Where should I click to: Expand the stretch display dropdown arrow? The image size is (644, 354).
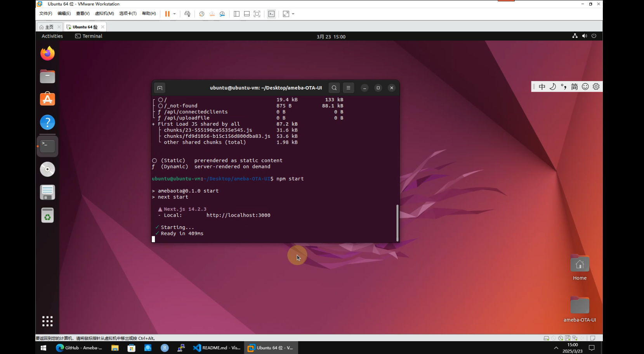coord(293,14)
